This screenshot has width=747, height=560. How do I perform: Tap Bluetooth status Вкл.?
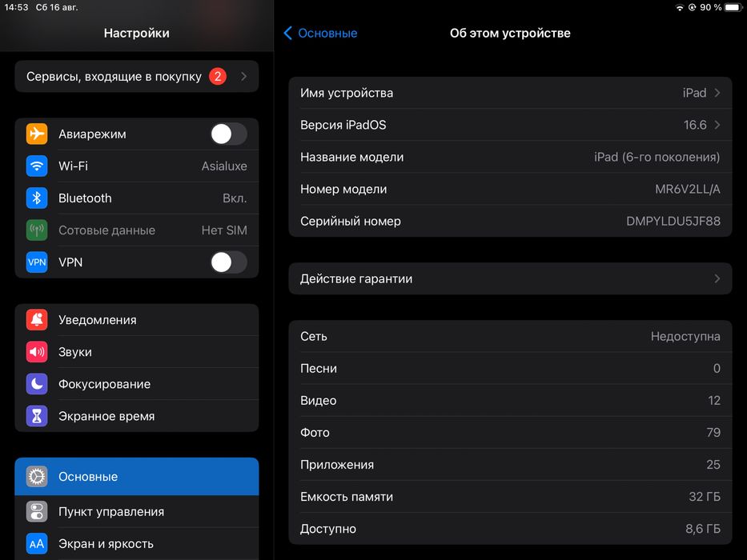235,198
